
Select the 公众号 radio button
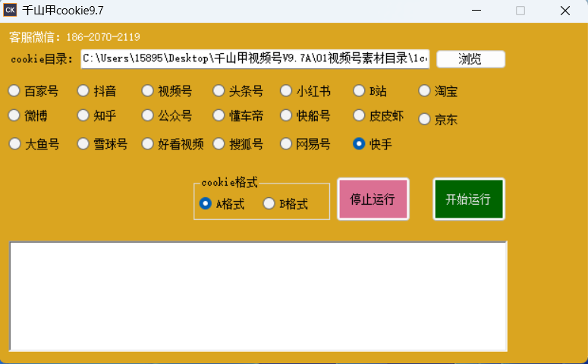click(148, 115)
